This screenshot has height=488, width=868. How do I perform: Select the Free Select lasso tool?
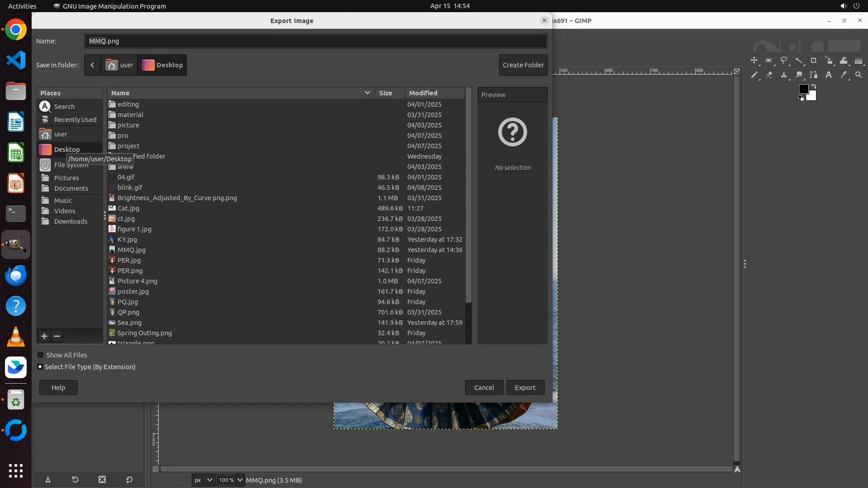click(x=784, y=61)
